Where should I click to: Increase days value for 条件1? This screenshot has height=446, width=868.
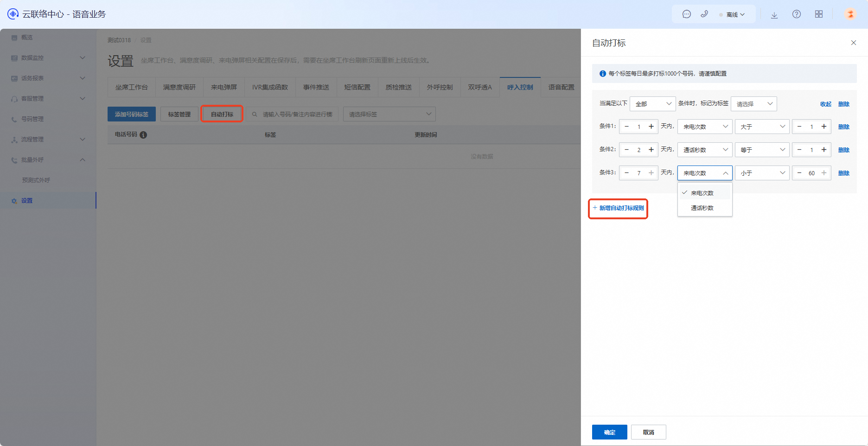pyautogui.click(x=651, y=127)
